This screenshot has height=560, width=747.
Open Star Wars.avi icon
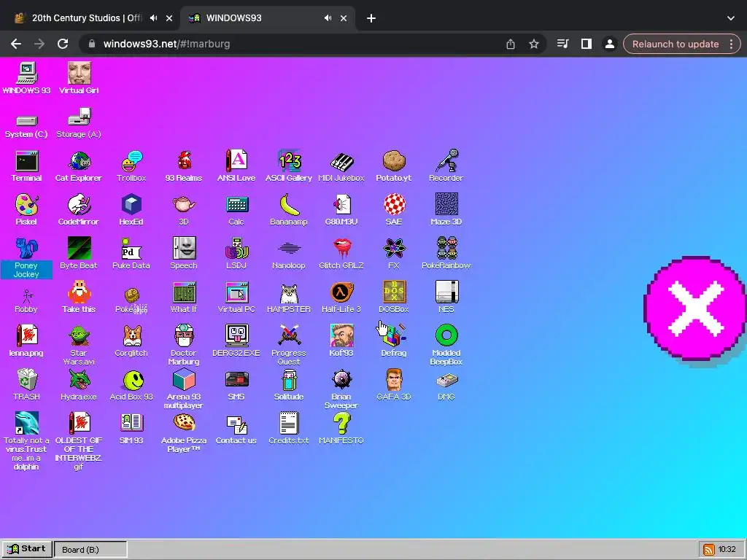(x=79, y=345)
